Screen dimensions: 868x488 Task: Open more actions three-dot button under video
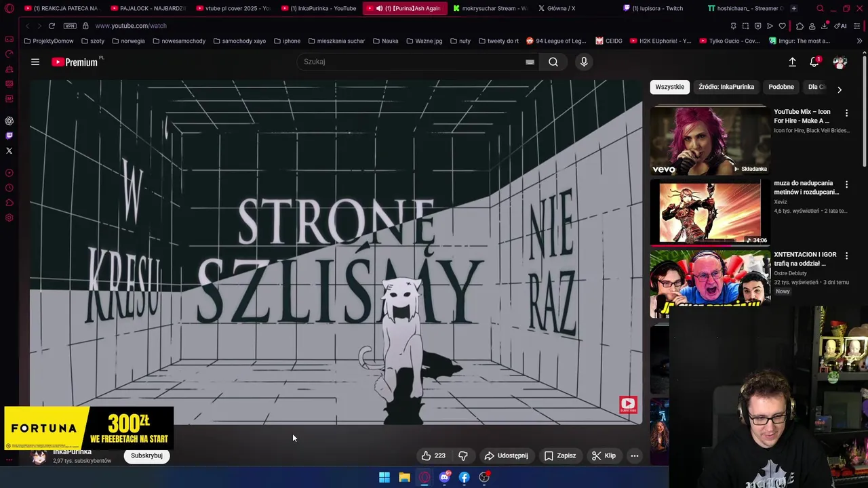click(635, 455)
